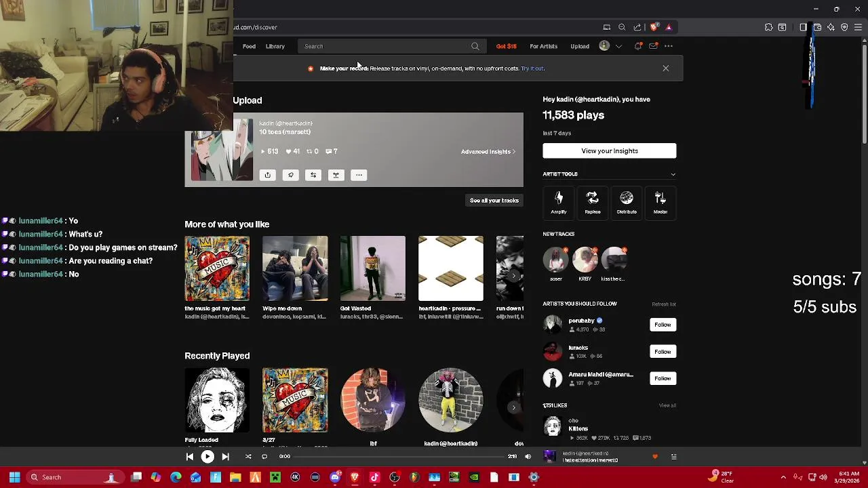The height and width of the screenshot is (488, 868).
Task: Open the Windows Start menu
Action: 14,477
